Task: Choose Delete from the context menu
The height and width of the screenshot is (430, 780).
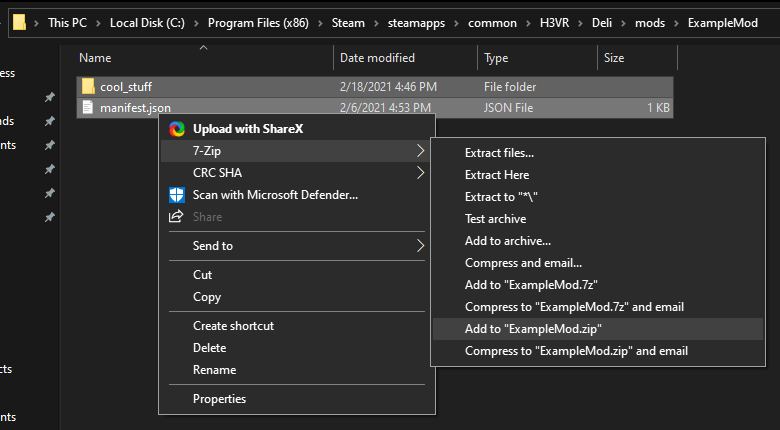Action: coord(297,348)
